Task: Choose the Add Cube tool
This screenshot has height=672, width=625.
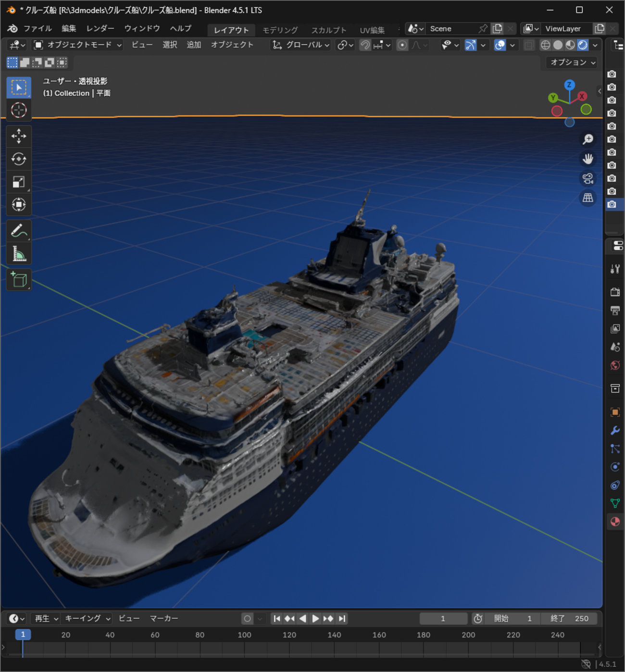Action: coord(19,280)
